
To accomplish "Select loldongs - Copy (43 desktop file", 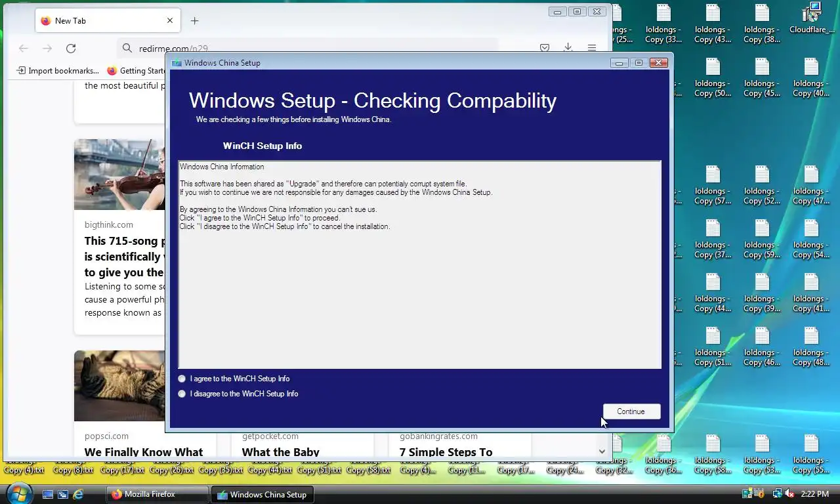I will tap(713, 24).
